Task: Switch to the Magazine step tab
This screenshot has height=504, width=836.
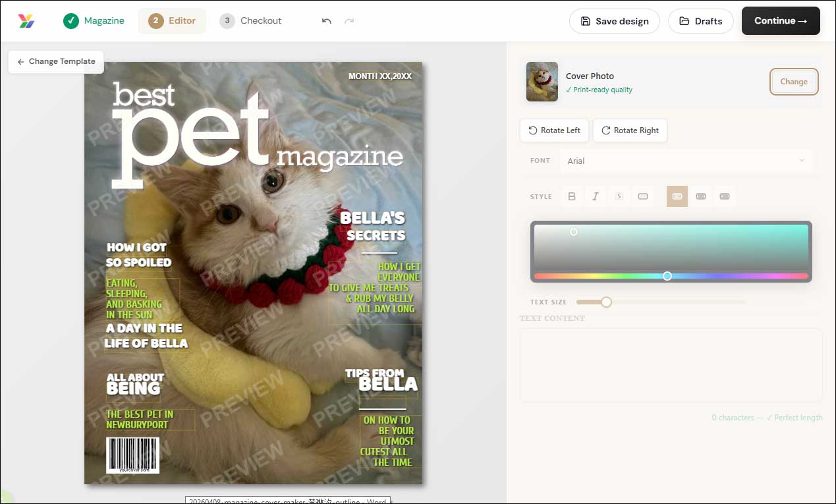Action: [94, 20]
